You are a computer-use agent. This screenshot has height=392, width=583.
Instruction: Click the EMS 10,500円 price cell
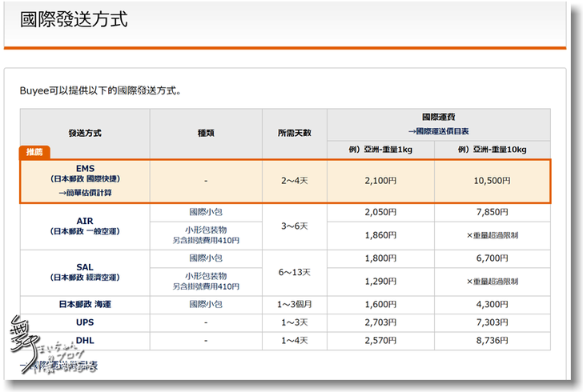(492, 181)
